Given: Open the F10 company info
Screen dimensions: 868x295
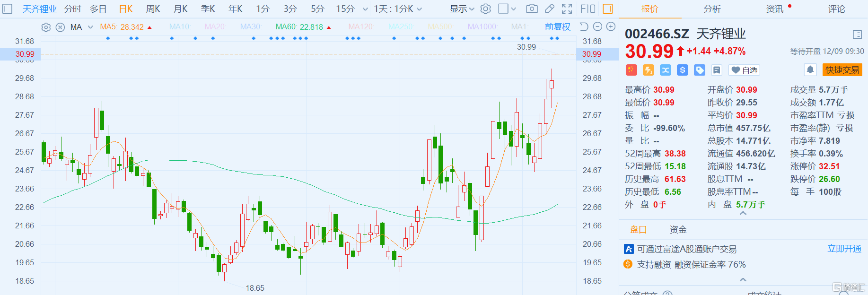Looking at the screenshot, I should coord(587,9).
